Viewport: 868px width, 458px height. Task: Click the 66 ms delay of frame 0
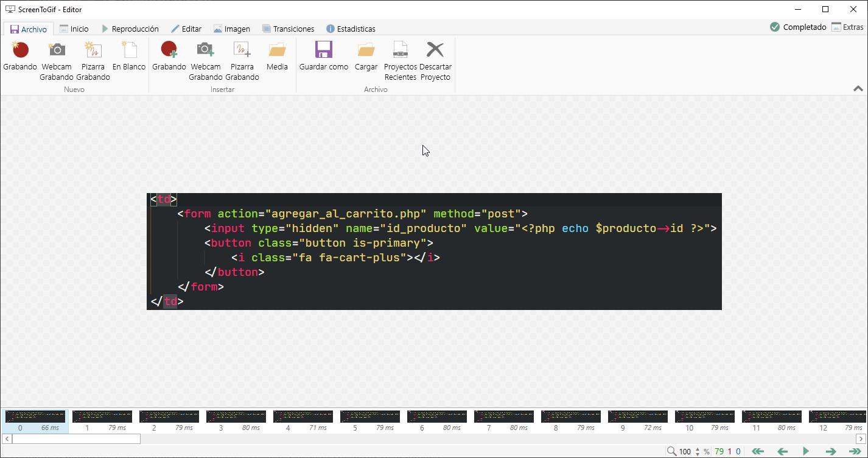tap(50, 428)
